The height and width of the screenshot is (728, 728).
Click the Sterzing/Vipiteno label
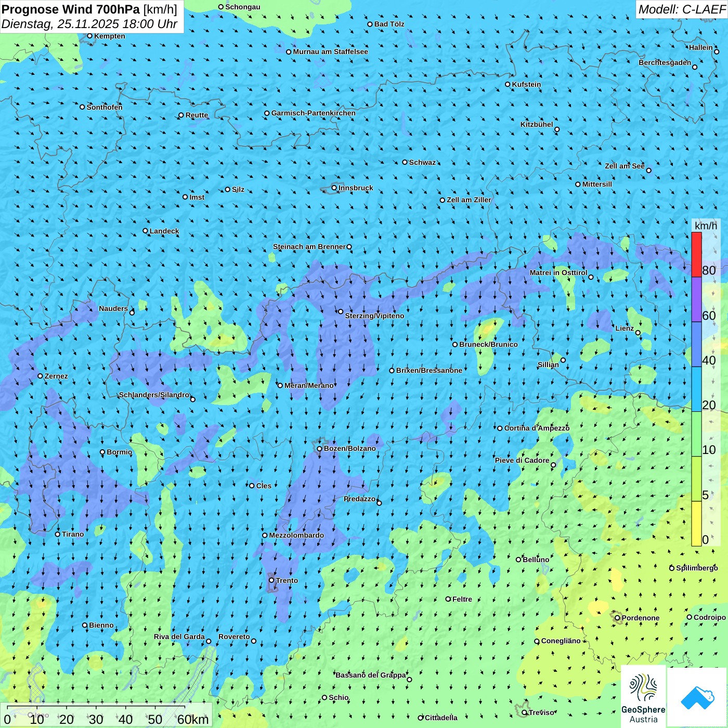click(374, 316)
